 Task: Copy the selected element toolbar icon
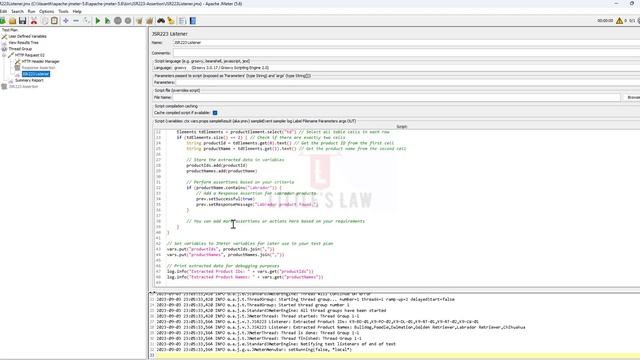(45, 21)
